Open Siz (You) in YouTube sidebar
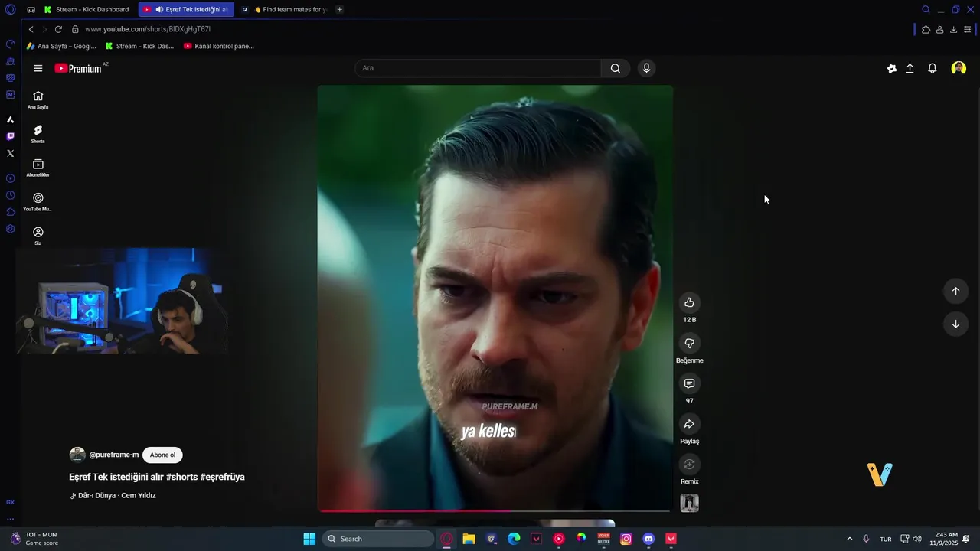This screenshot has height=551, width=980. (x=38, y=236)
